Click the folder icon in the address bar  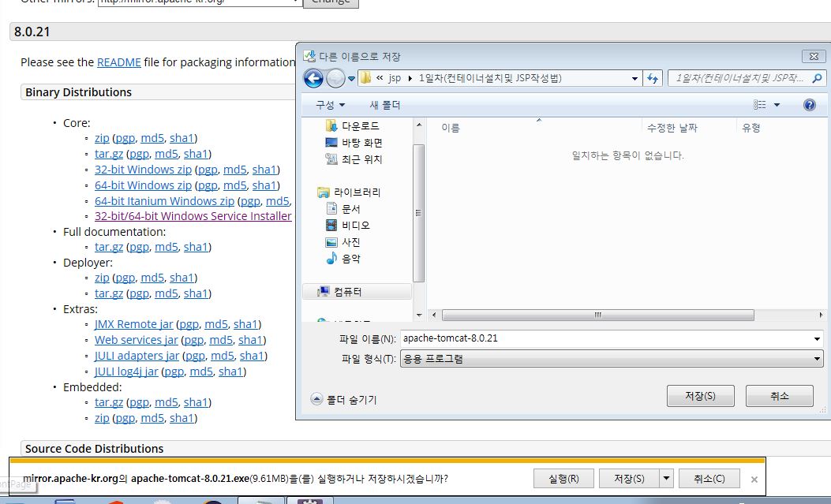click(x=365, y=78)
